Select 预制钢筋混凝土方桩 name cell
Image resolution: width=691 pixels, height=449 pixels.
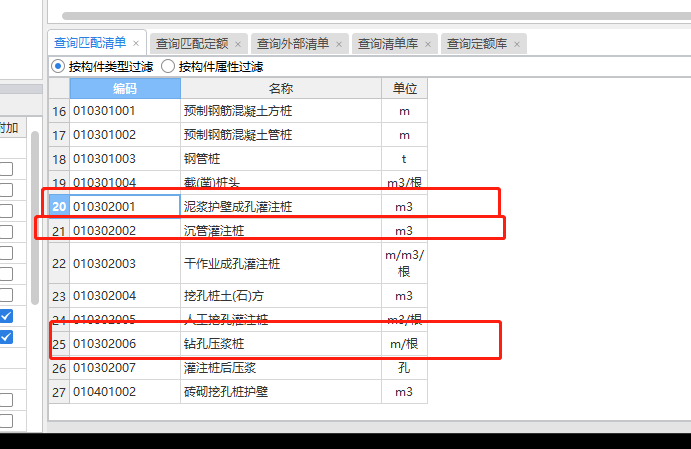point(281,111)
